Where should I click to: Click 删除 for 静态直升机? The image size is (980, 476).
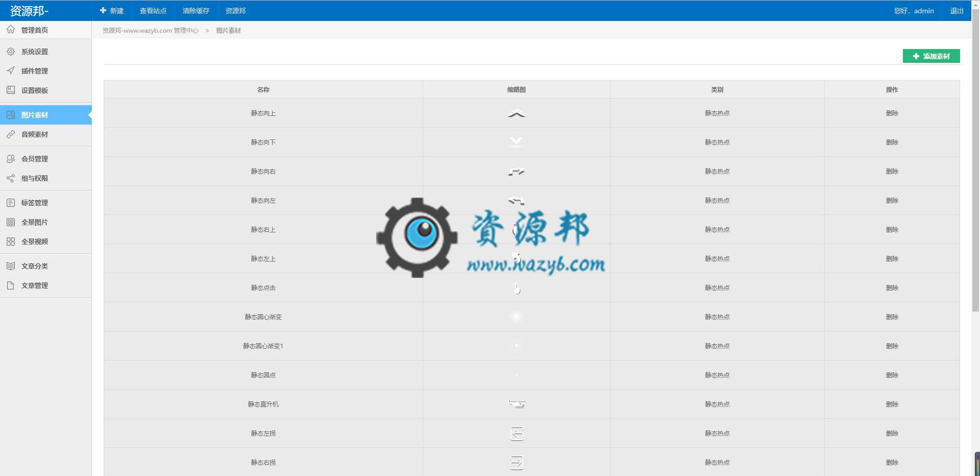coord(892,404)
